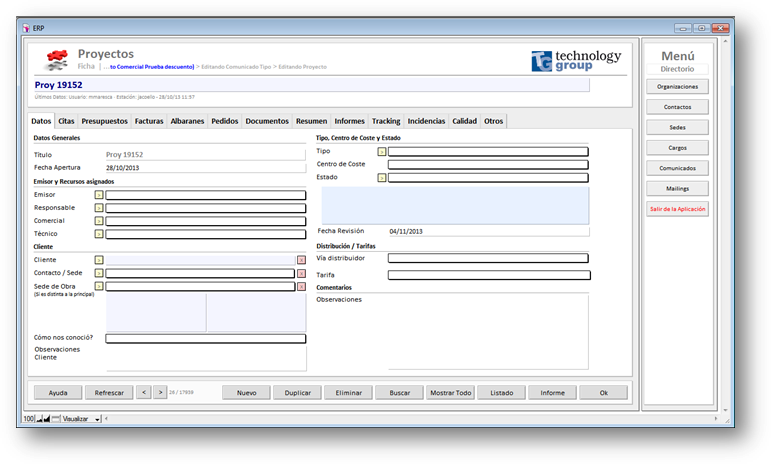Go to next record with > button
The height and width of the screenshot is (464, 771).
(160, 393)
